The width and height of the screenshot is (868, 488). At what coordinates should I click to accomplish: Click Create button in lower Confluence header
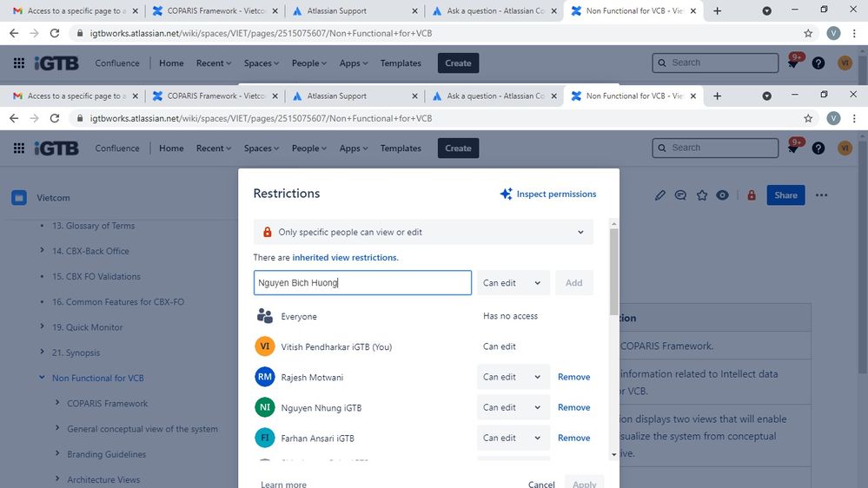458,148
